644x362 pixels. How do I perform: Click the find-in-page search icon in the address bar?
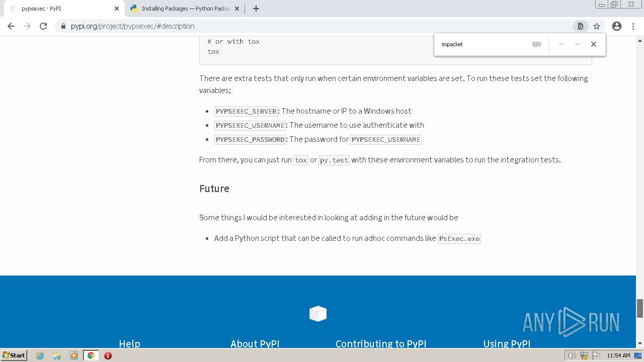point(580,26)
